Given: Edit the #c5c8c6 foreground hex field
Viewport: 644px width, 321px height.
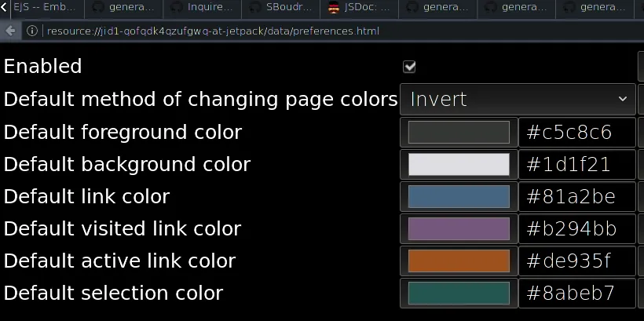Looking at the screenshot, I should [x=577, y=132].
